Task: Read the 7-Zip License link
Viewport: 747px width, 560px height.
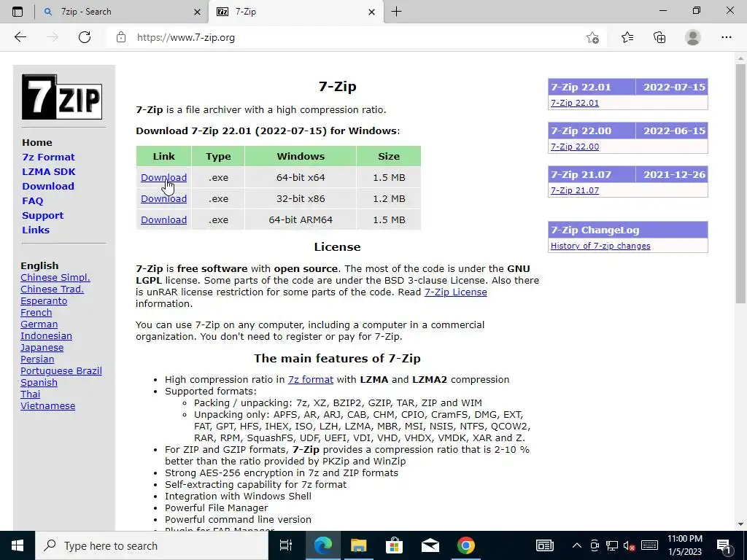Action: (455, 292)
